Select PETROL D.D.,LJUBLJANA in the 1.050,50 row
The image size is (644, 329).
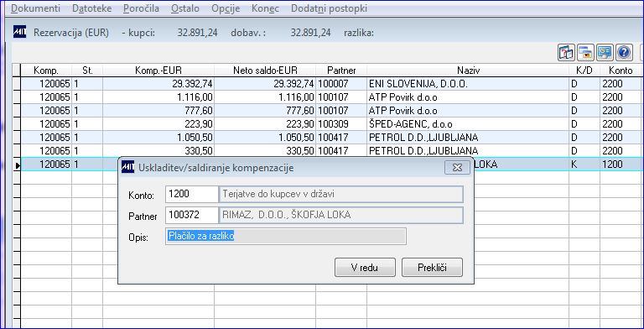tap(468, 138)
